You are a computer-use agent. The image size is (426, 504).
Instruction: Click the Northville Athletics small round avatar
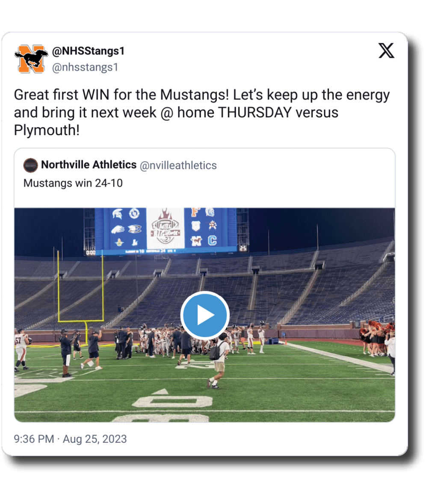pos(30,165)
